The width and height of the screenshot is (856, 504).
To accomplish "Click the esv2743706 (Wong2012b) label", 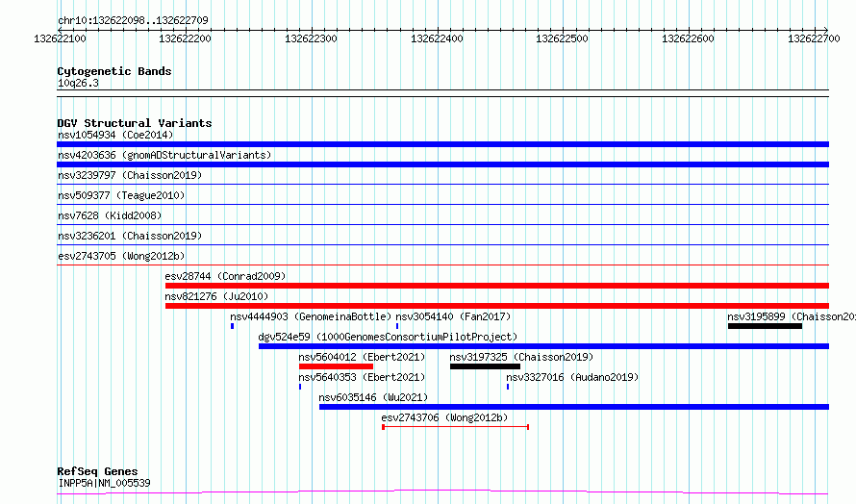I will pyautogui.click(x=444, y=417).
